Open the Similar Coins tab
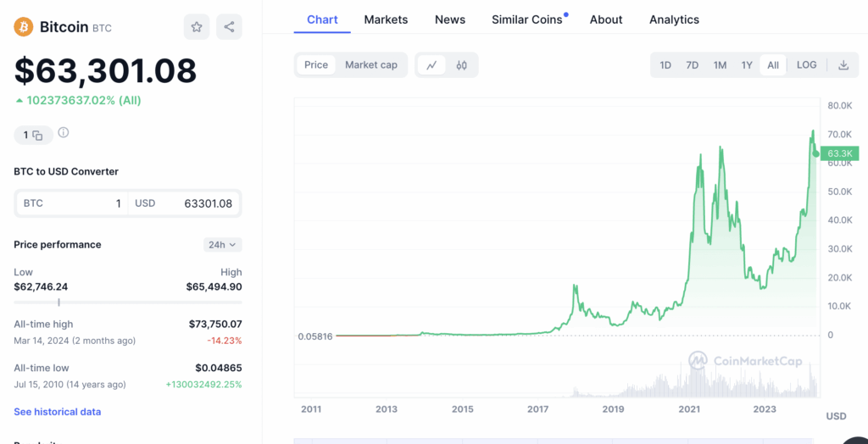868x444 pixels. (527, 20)
